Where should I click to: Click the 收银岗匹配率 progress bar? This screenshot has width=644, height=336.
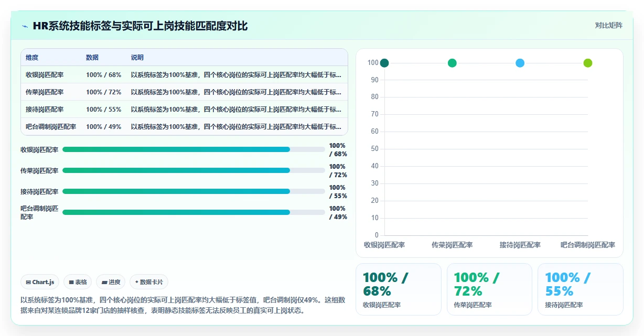click(x=194, y=149)
